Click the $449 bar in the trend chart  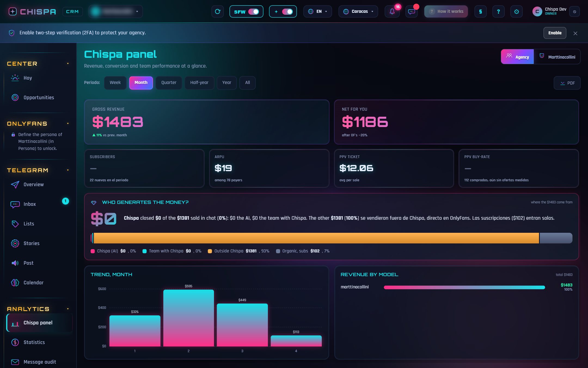click(242, 325)
